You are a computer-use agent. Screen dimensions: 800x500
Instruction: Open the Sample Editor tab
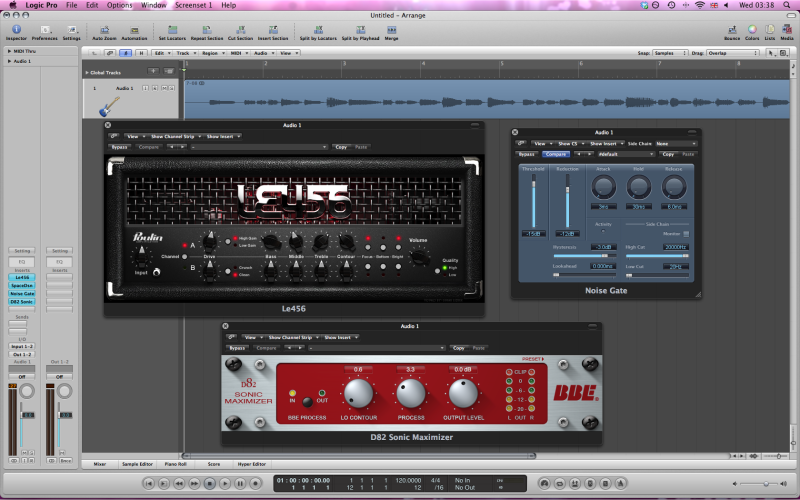[137, 464]
